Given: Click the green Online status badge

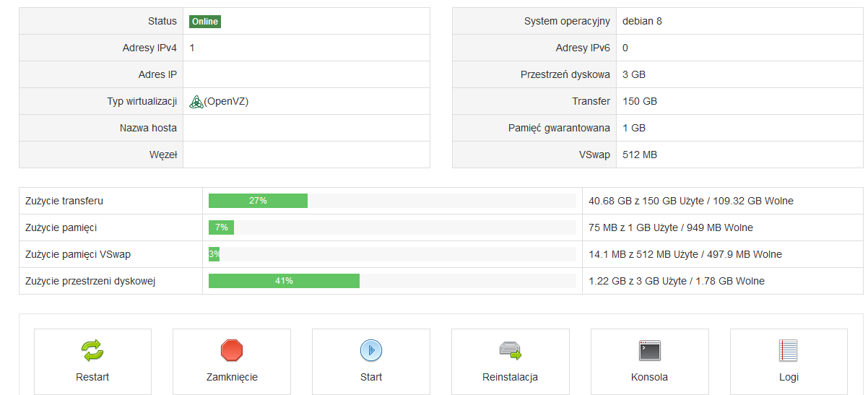Looking at the screenshot, I should coord(205,22).
